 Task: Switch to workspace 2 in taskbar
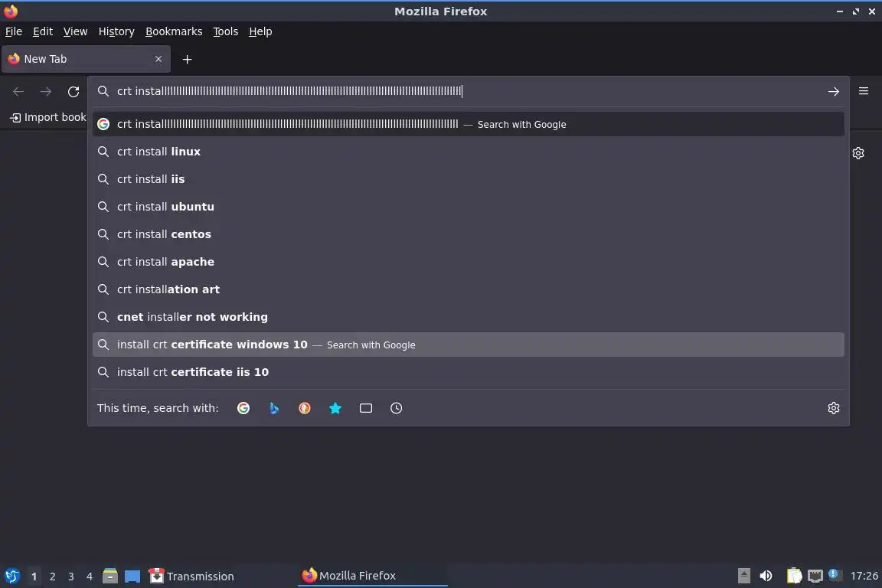click(52, 577)
